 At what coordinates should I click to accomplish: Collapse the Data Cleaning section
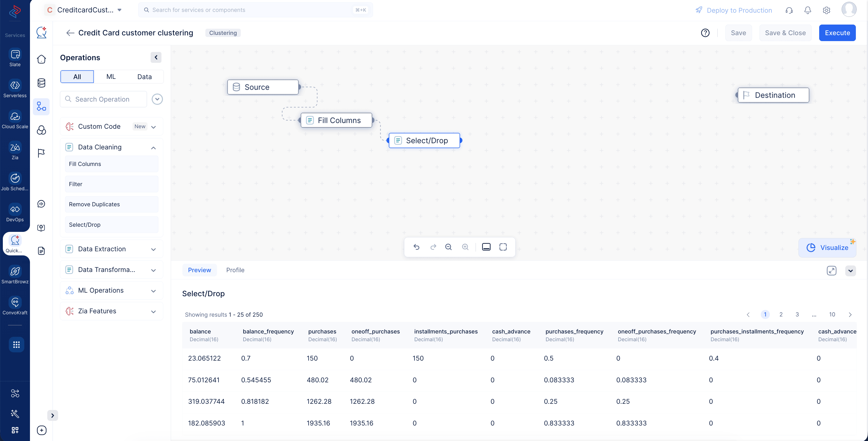pos(153,148)
